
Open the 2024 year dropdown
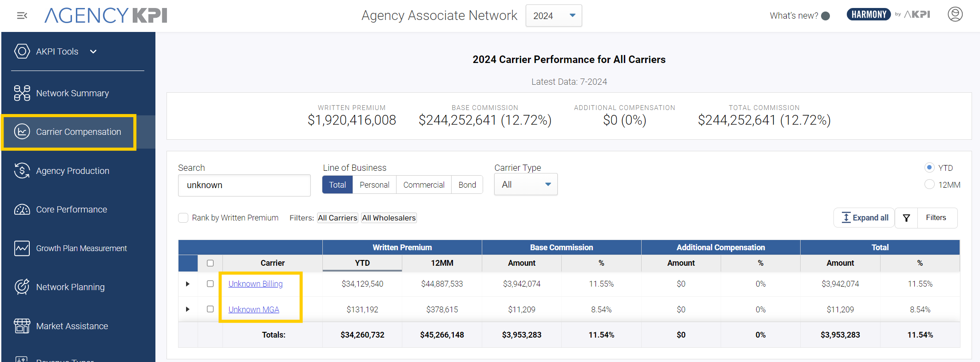(x=553, y=16)
